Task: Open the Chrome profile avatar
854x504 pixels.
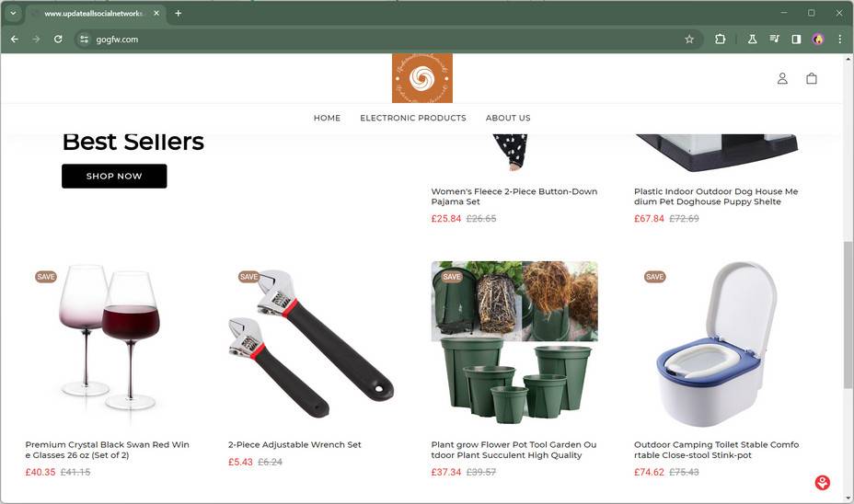Action: 817,40
